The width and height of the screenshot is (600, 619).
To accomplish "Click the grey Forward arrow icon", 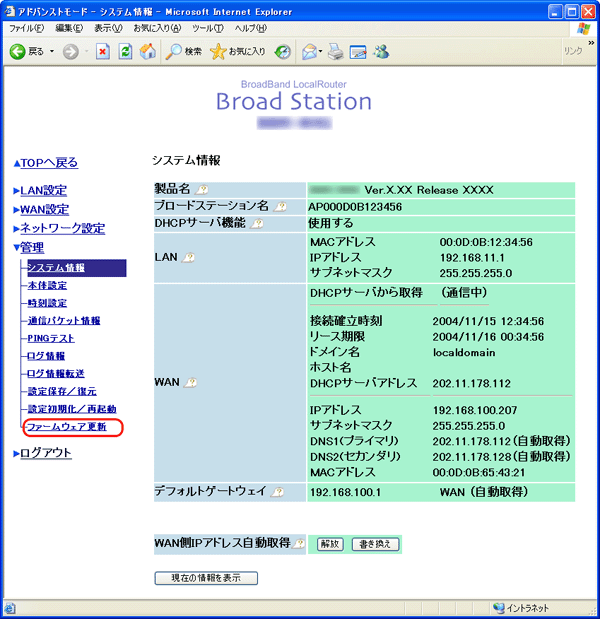I will (71, 52).
